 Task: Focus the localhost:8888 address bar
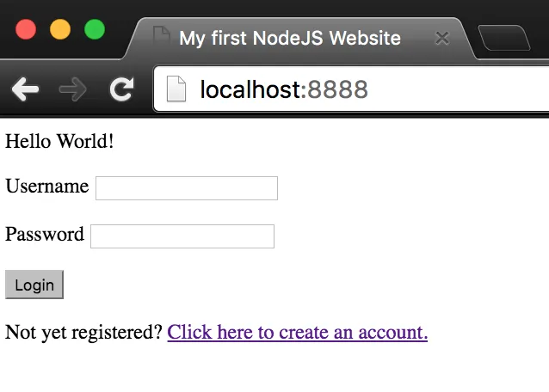[351, 89]
